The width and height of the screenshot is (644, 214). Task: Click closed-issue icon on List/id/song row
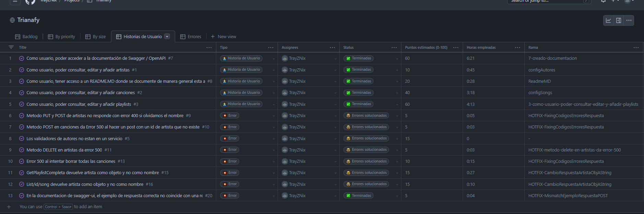coord(22,184)
